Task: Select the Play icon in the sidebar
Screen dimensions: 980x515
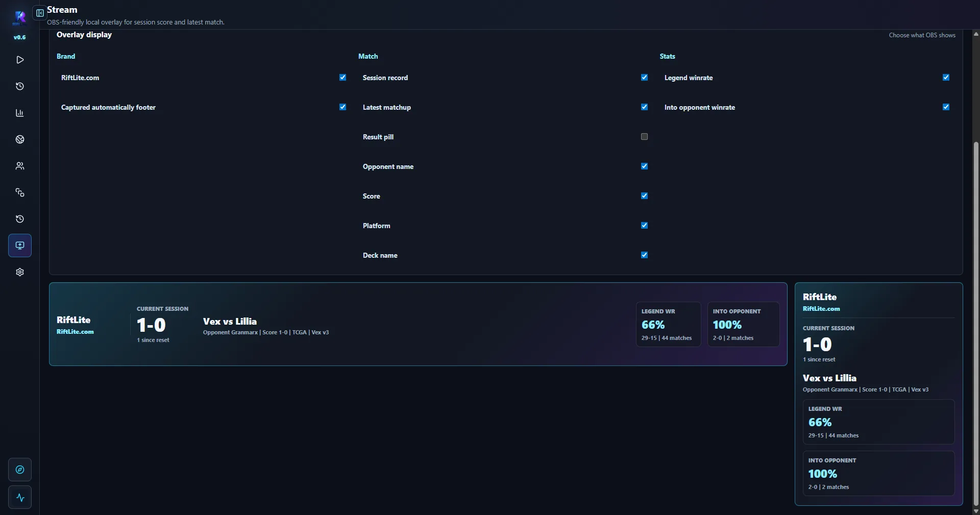Action: tap(19, 60)
